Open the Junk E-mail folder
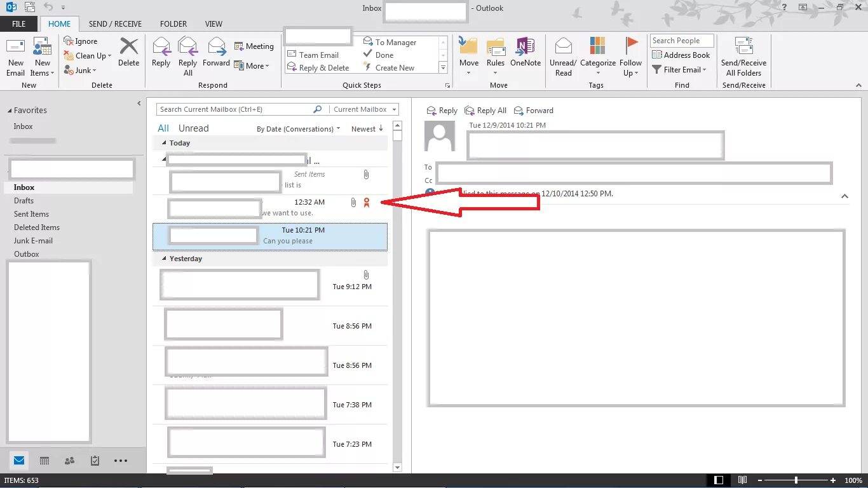 33,241
